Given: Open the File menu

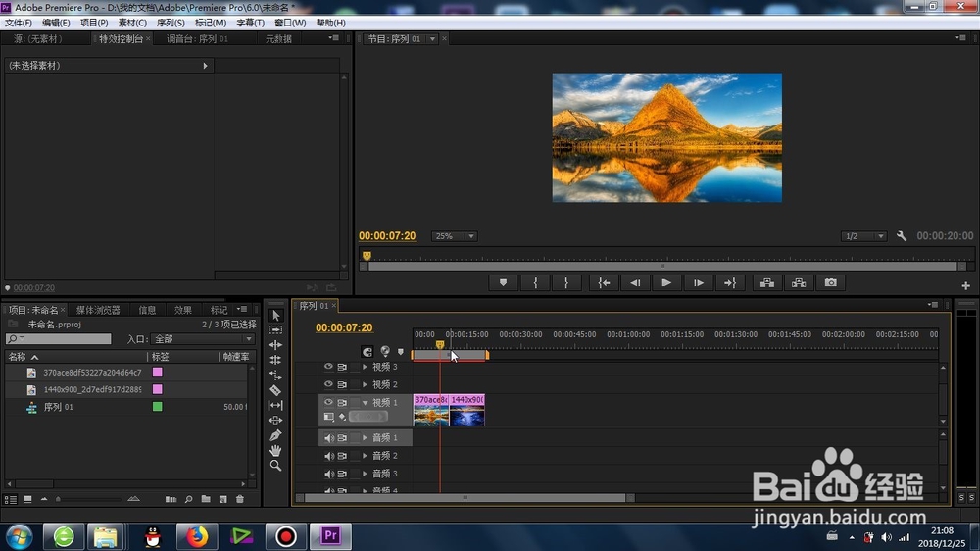Looking at the screenshot, I should [18, 23].
